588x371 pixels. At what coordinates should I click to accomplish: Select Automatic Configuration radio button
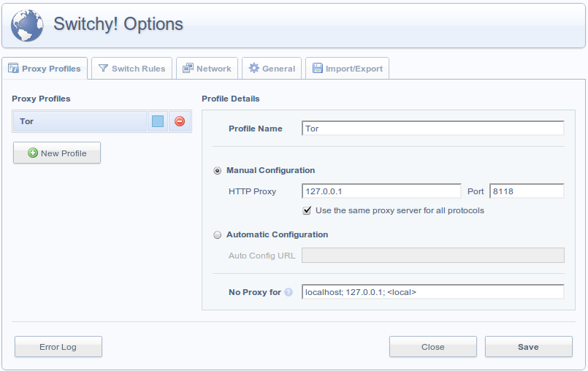[217, 235]
